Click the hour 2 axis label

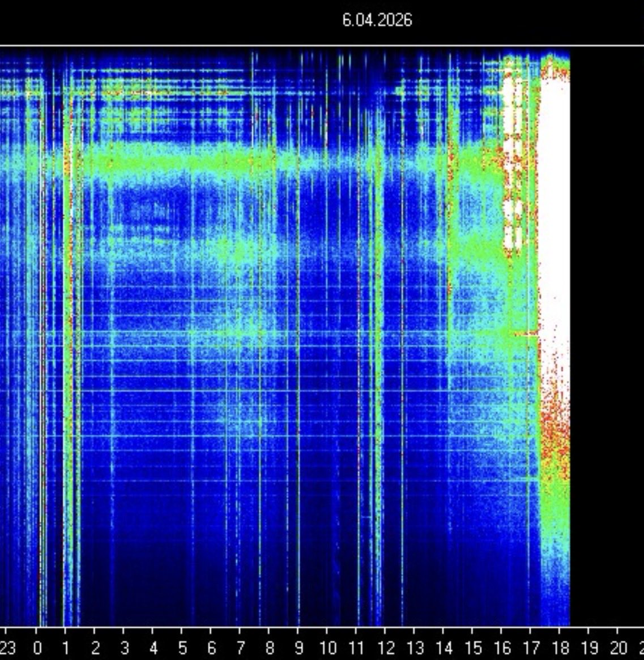(96, 648)
